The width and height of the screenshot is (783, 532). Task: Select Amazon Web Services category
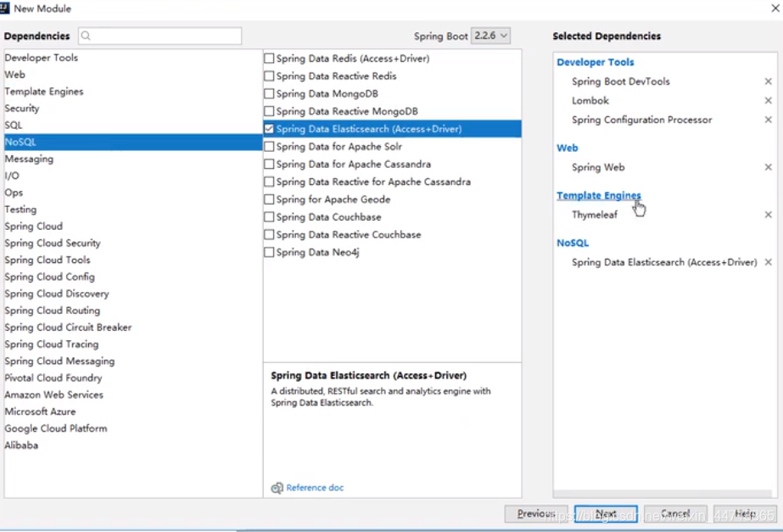(x=133, y=395)
